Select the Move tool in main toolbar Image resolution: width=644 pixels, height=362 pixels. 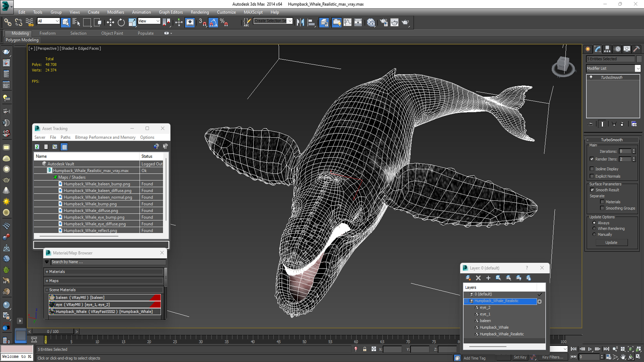click(110, 22)
